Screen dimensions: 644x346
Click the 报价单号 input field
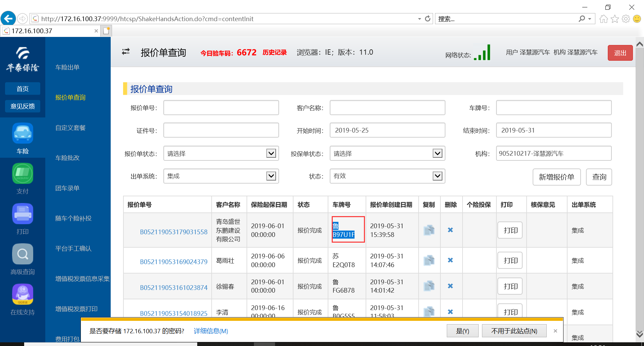(221, 108)
